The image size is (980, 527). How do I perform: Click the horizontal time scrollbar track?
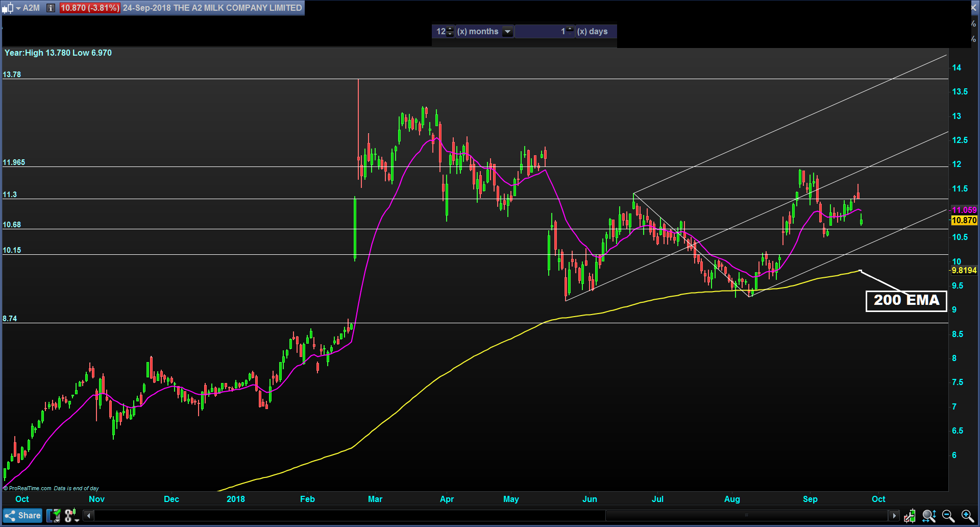point(491,516)
